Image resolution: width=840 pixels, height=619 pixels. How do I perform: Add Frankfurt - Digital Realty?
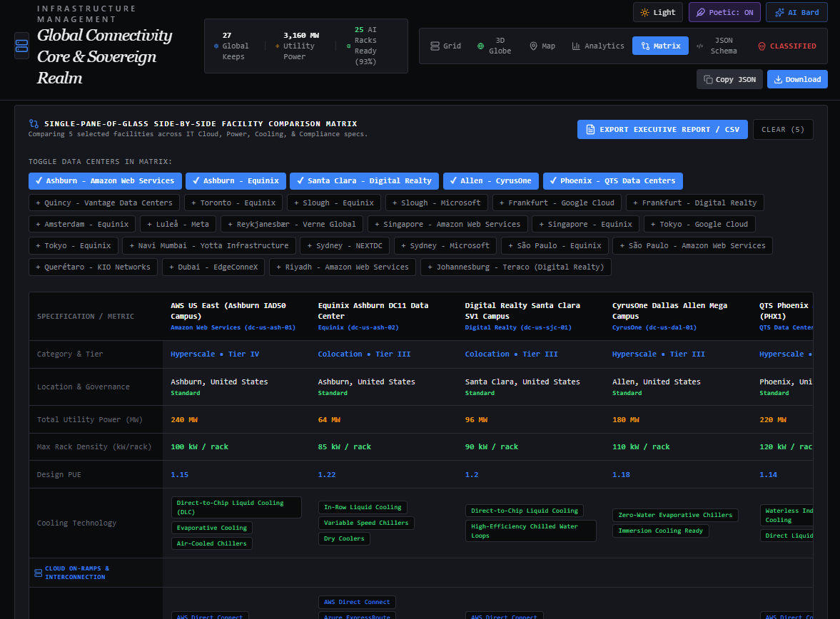[x=695, y=203]
